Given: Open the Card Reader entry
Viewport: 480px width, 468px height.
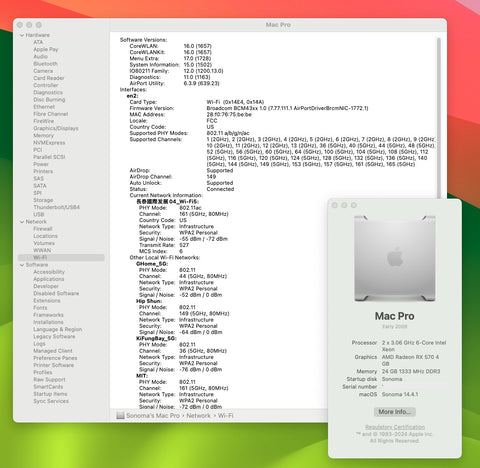Looking at the screenshot, I should click(49, 78).
